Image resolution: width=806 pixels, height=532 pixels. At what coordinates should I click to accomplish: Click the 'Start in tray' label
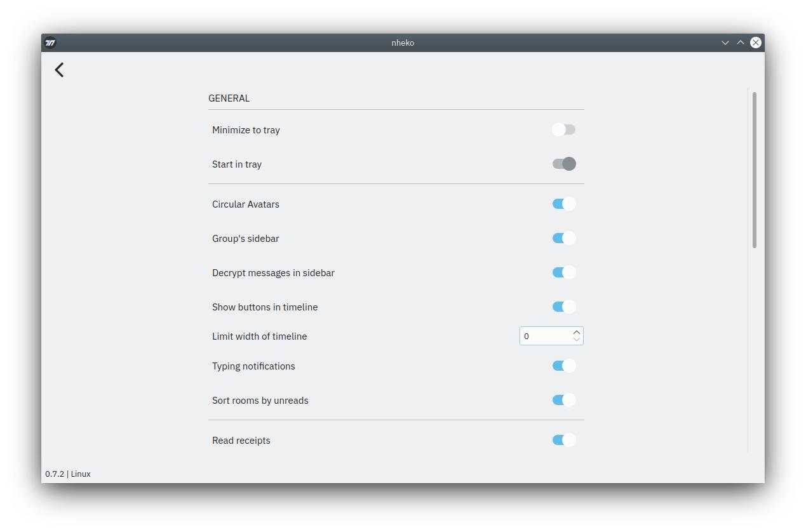point(237,164)
